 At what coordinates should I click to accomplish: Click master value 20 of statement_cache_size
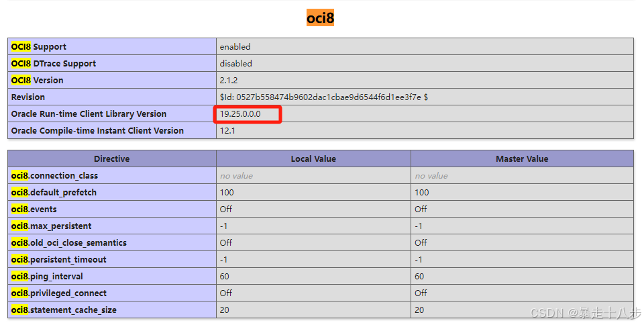tap(419, 311)
